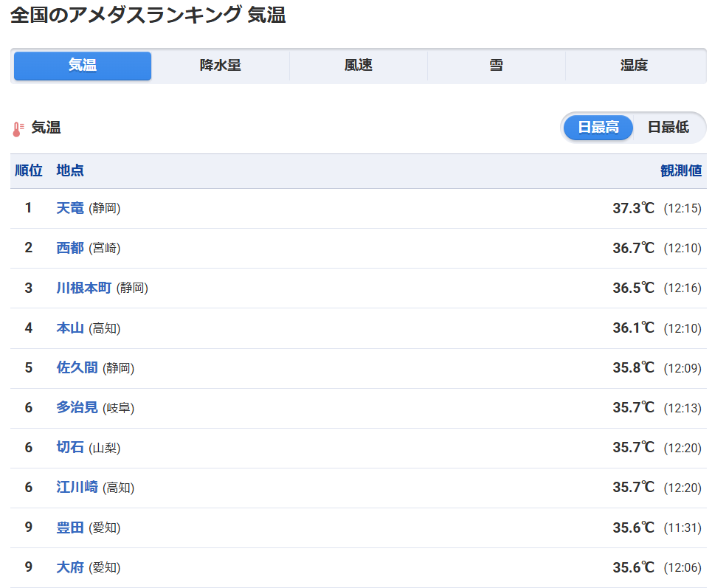Go to the 本山 station page
This screenshot has width=712, height=588.
coord(70,328)
